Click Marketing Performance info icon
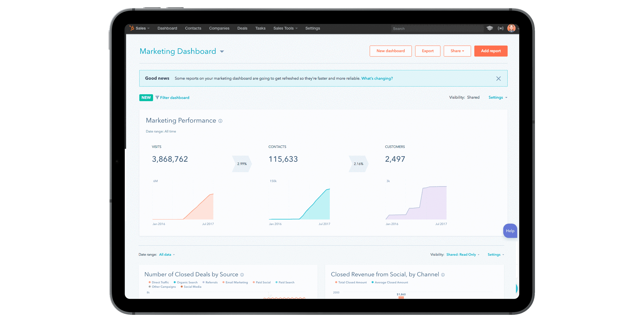The height and width of the screenshot is (322, 644). [x=220, y=121]
